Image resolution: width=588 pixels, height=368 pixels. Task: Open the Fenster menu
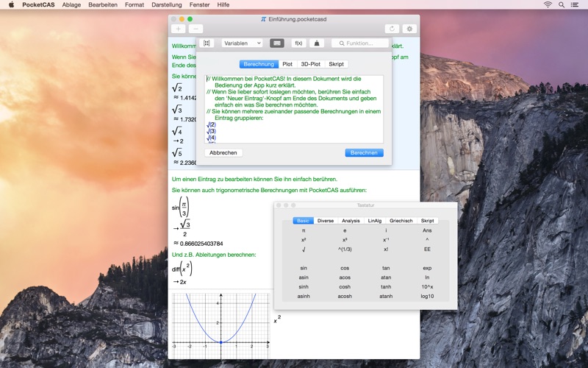tap(199, 5)
